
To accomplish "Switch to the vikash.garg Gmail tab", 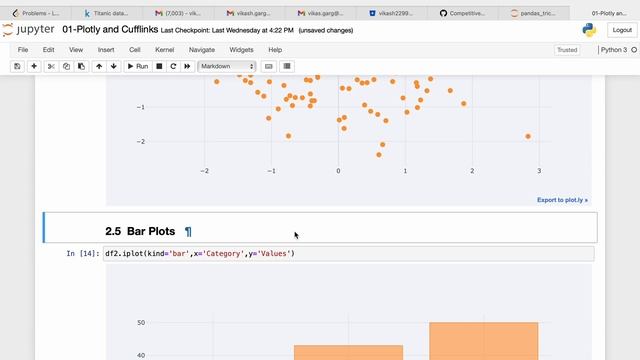I will tap(249, 13).
